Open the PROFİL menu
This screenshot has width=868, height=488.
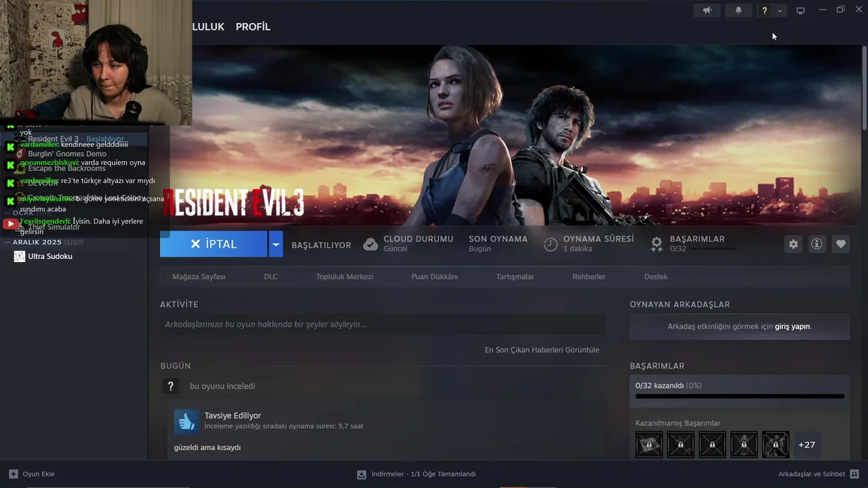253,26
